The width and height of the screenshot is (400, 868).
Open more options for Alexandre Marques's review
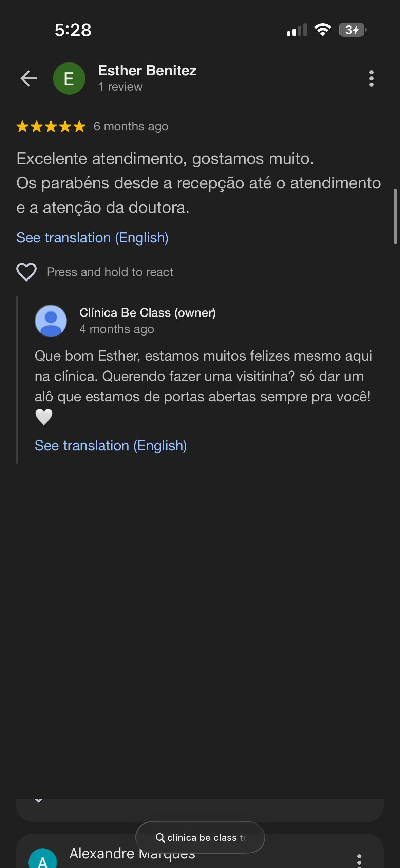click(x=359, y=861)
